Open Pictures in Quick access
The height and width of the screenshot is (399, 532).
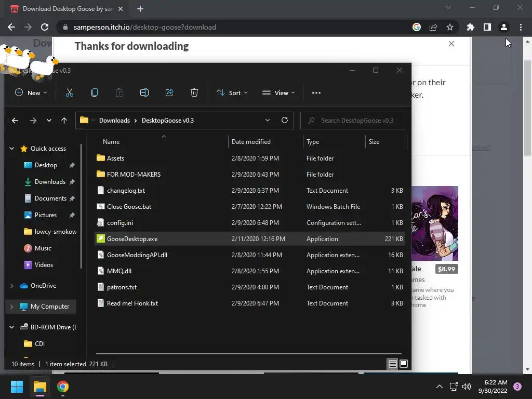point(45,215)
